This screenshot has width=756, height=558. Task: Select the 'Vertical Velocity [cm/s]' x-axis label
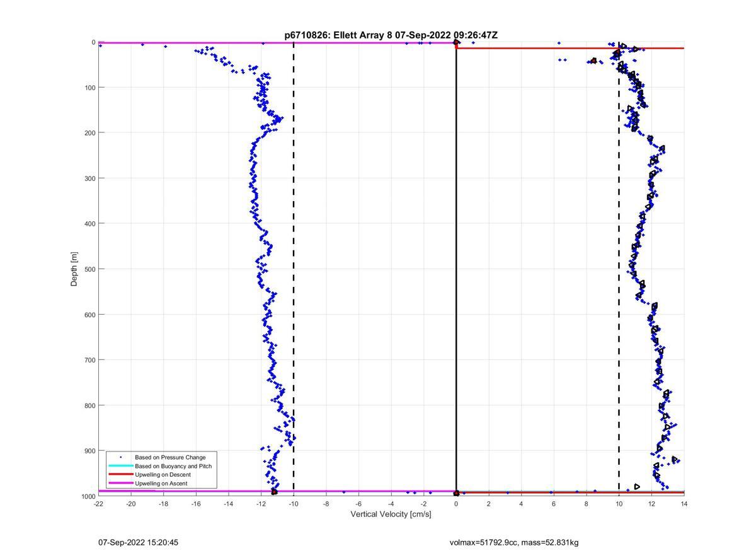[x=391, y=514]
